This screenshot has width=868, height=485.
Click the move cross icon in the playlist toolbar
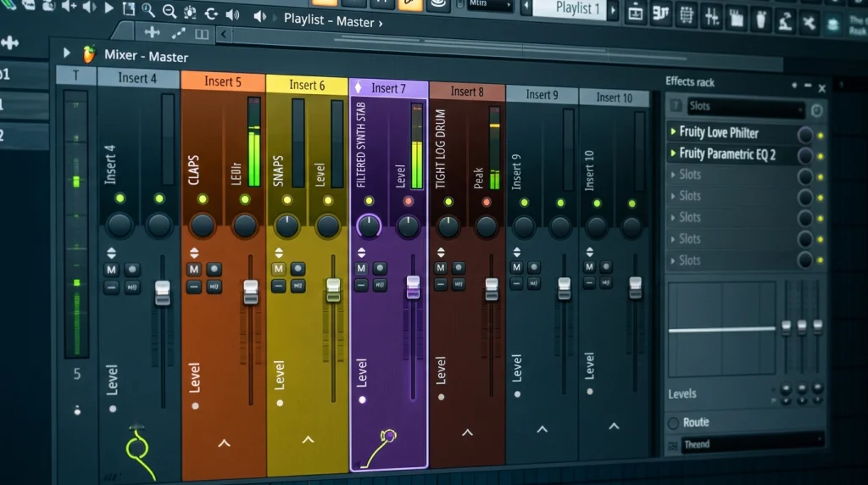[152, 32]
